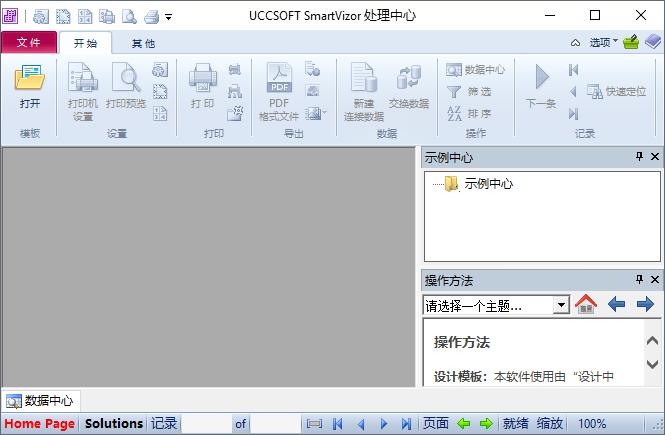Click the 100% zoom value
Image resolution: width=665 pixels, height=435 pixels.
coord(592,424)
